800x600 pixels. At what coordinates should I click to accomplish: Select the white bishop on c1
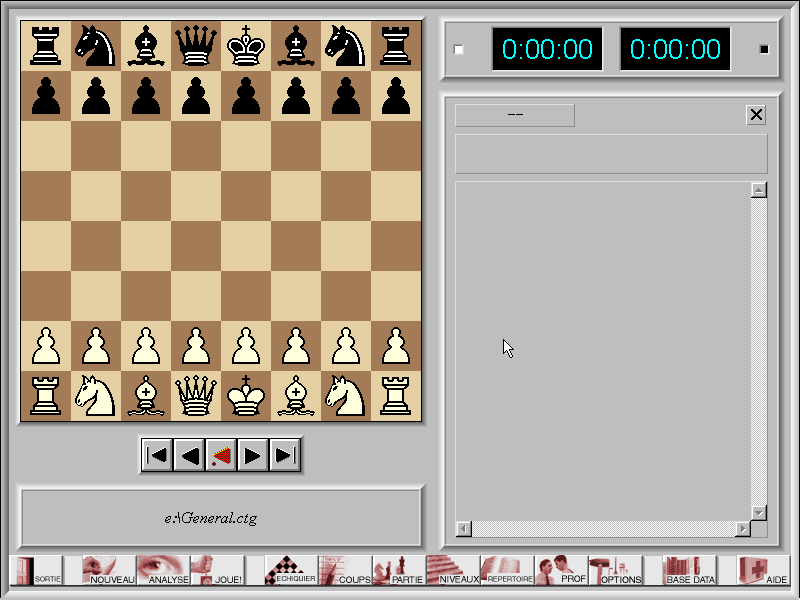point(146,396)
